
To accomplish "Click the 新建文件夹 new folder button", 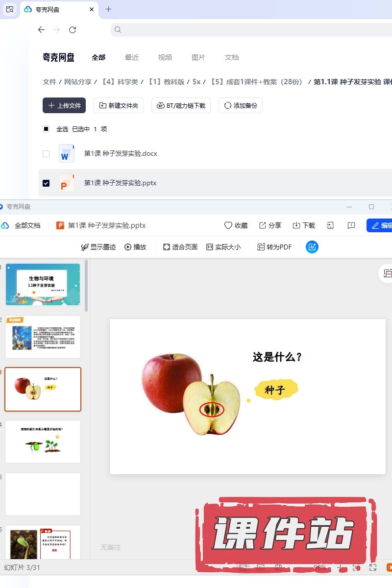I will click(x=119, y=105).
